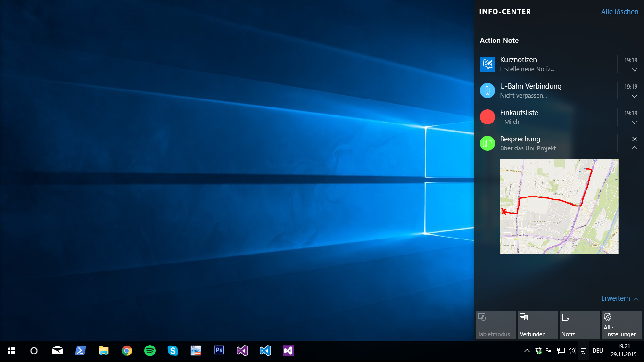
Task: Click the Alle löschen link
Action: 619,12
